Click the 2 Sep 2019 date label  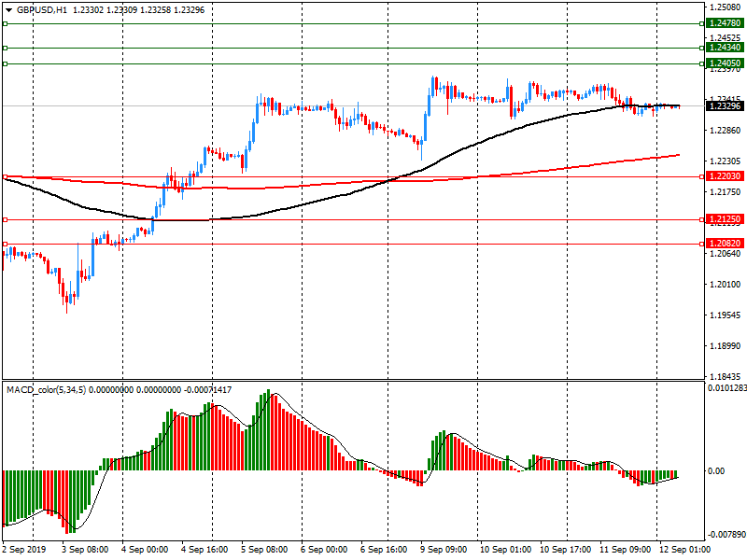tap(24, 550)
